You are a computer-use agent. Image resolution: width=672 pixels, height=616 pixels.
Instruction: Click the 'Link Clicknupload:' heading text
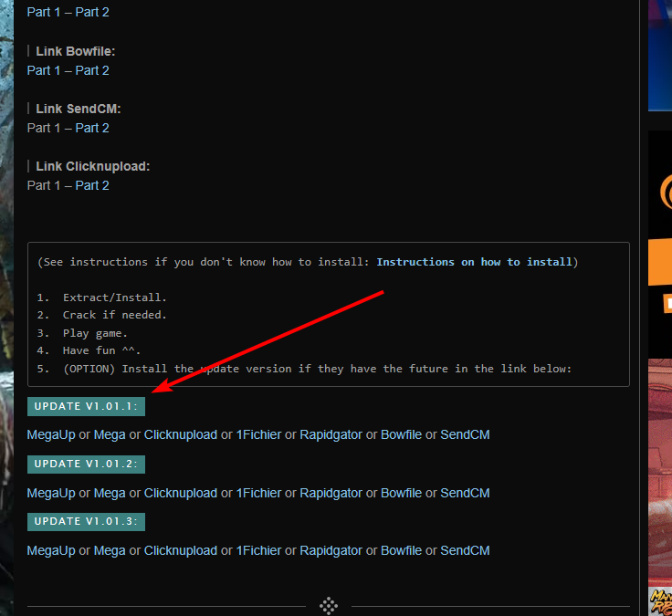[93, 166]
